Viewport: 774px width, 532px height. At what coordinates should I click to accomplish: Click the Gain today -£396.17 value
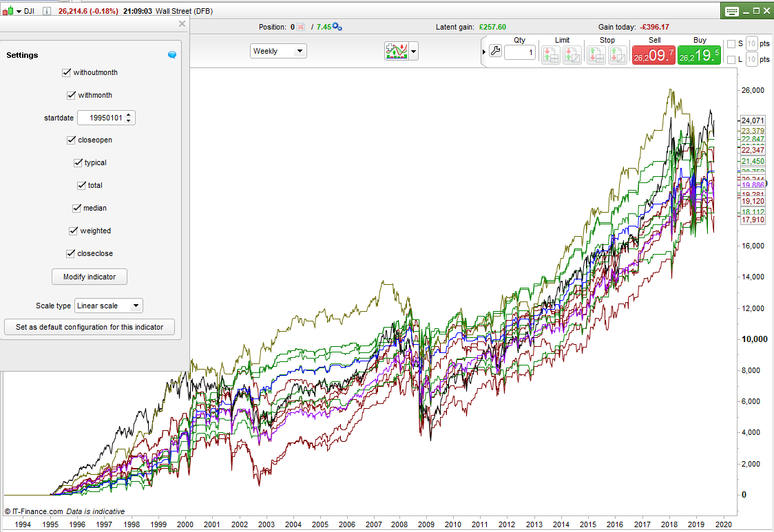[655, 27]
